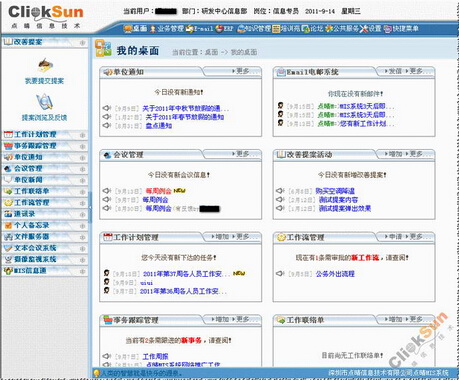The width and height of the screenshot is (459, 380).
Task: Click the 我要提交提案 submit proposal icon
Action: [x=45, y=65]
